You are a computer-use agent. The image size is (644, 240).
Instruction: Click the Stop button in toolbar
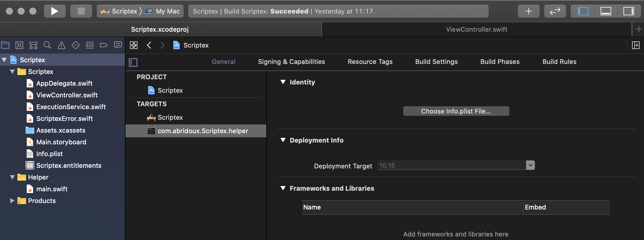click(81, 11)
